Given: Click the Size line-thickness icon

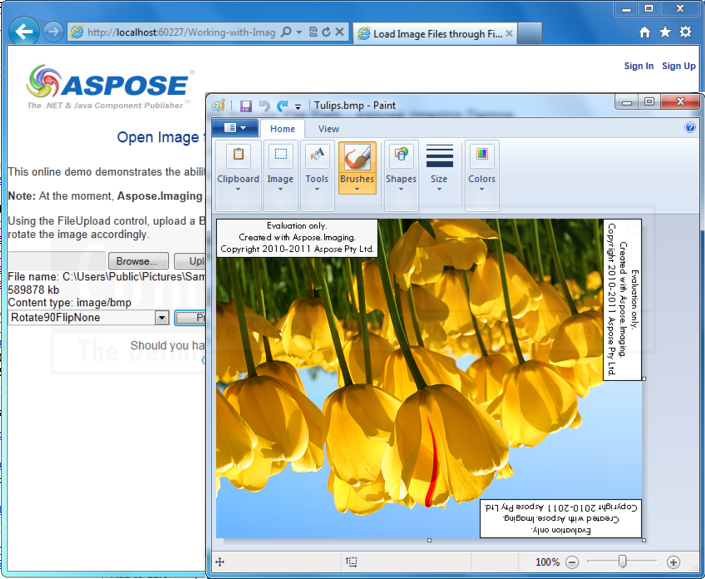Looking at the screenshot, I should coord(439,156).
